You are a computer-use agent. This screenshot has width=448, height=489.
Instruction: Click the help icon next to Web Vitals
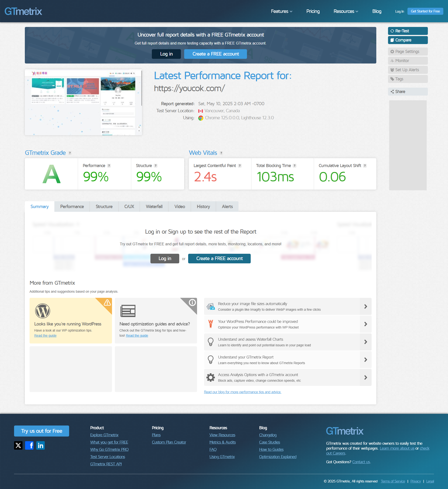click(x=221, y=153)
